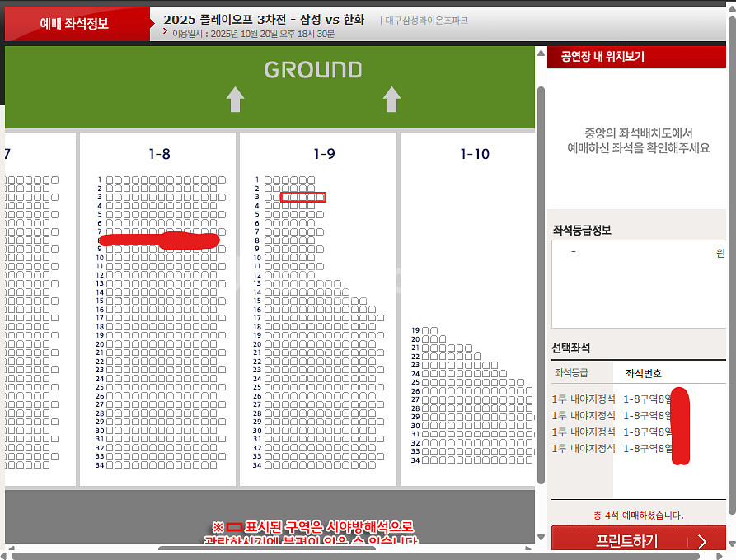The image size is (736, 560).
Task: Click the seat map vertical scrollbar
Action: pyautogui.click(x=541, y=280)
